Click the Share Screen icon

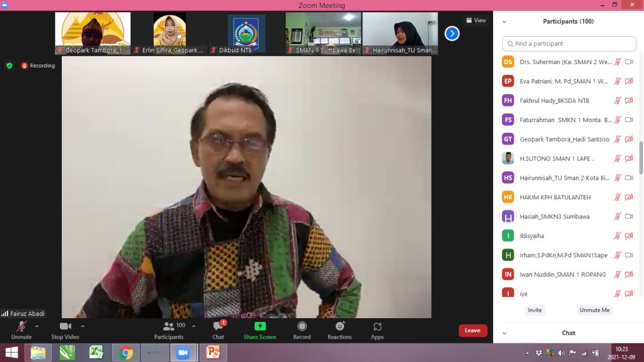(x=260, y=327)
